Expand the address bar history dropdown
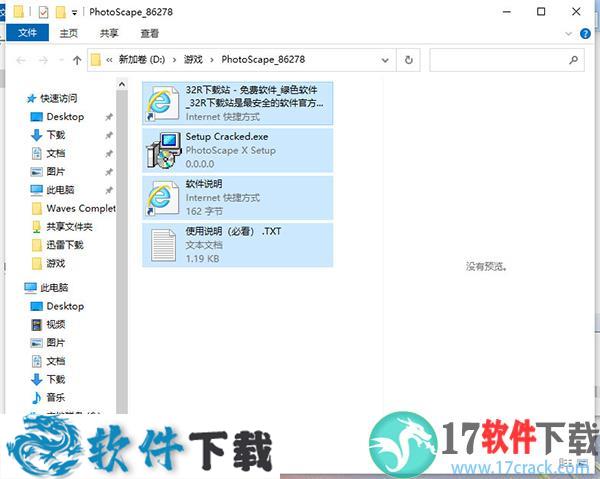The image size is (600, 479). click(x=386, y=60)
